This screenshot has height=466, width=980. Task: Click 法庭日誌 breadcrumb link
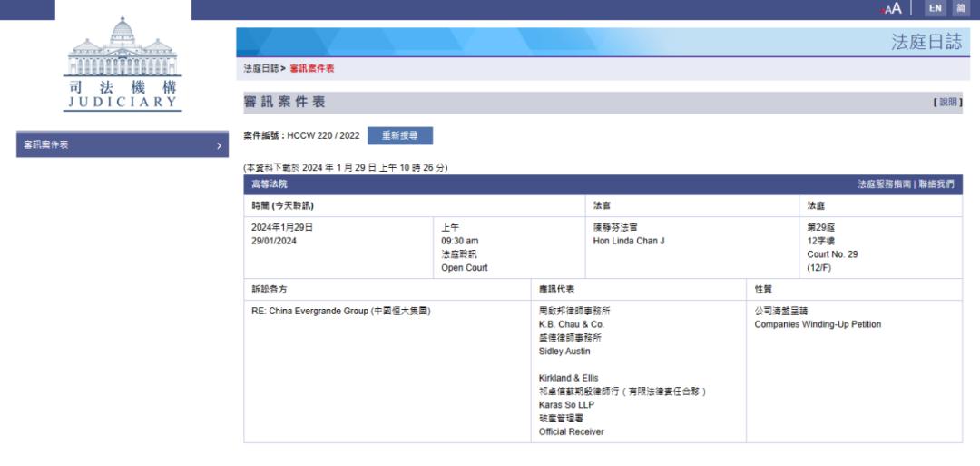261,69
